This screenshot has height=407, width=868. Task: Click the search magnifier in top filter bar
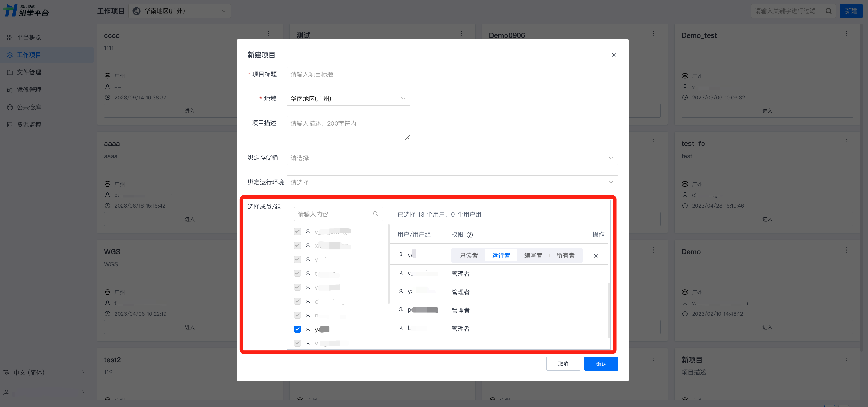pos(828,11)
